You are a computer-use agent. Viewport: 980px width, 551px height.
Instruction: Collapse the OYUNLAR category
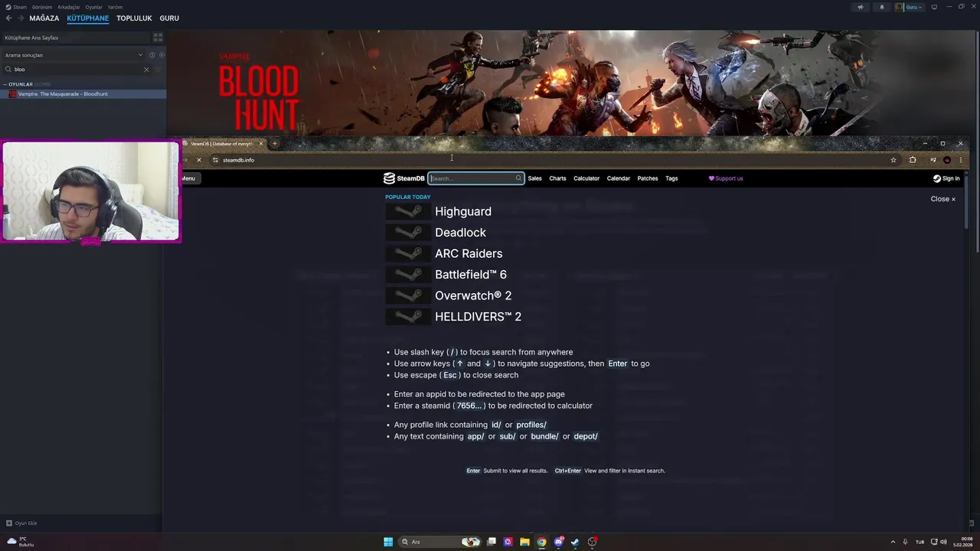[21, 84]
